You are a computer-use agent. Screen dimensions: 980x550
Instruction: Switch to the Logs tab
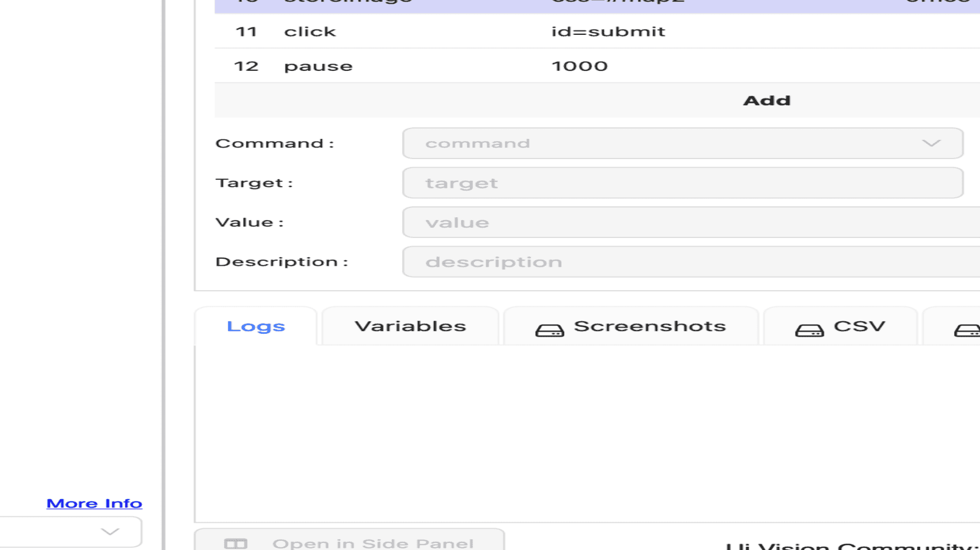click(x=256, y=326)
